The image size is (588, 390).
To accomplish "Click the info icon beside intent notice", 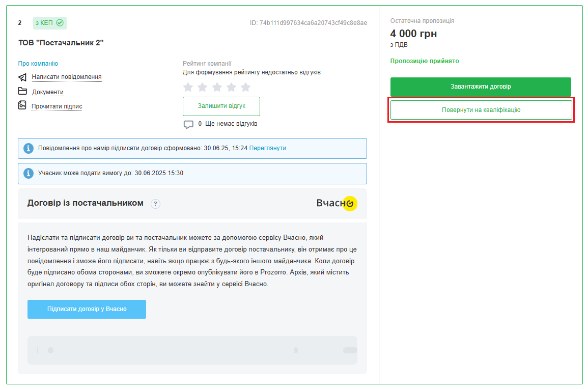I will (29, 148).
